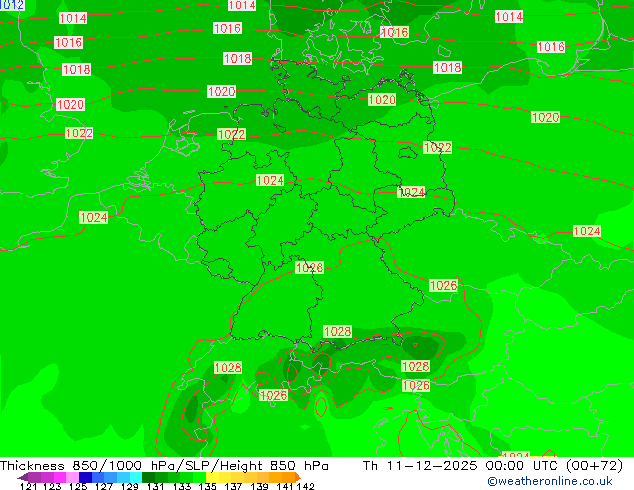Click the rightmost 1014 isobar label
Image resolution: width=634 pixels, height=490 pixels.
point(509,17)
